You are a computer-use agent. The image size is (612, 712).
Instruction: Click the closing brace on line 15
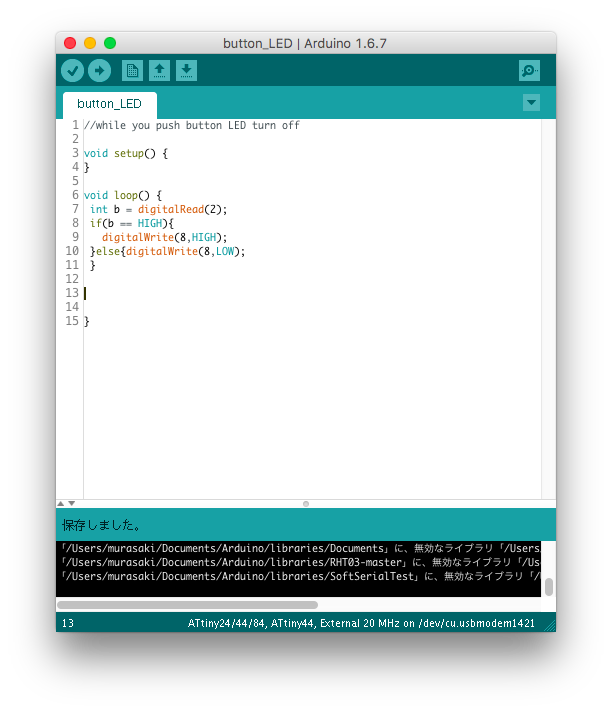tap(87, 321)
